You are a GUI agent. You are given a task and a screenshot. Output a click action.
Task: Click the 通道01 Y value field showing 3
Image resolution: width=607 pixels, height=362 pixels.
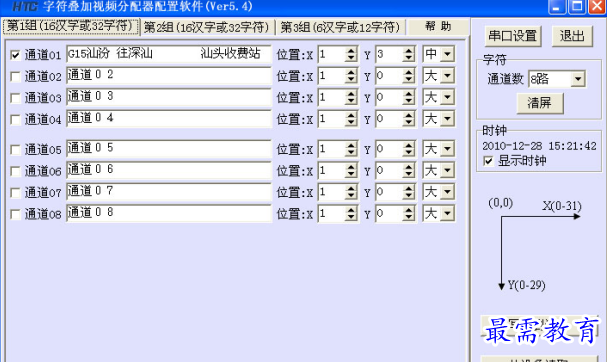click(x=389, y=55)
